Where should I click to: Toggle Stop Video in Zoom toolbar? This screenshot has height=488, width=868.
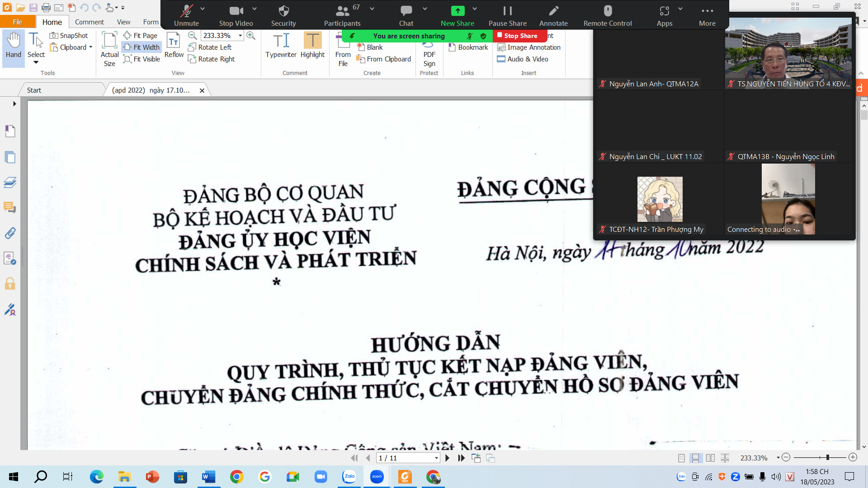click(236, 15)
